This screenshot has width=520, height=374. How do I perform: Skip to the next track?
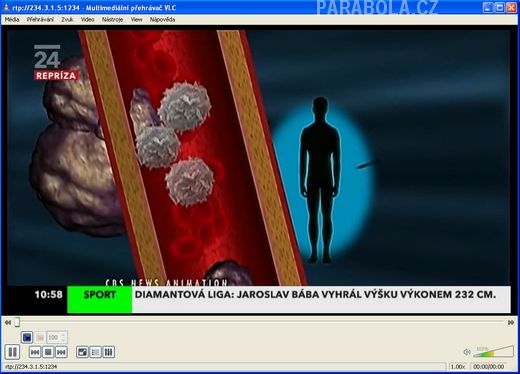tap(61, 352)
